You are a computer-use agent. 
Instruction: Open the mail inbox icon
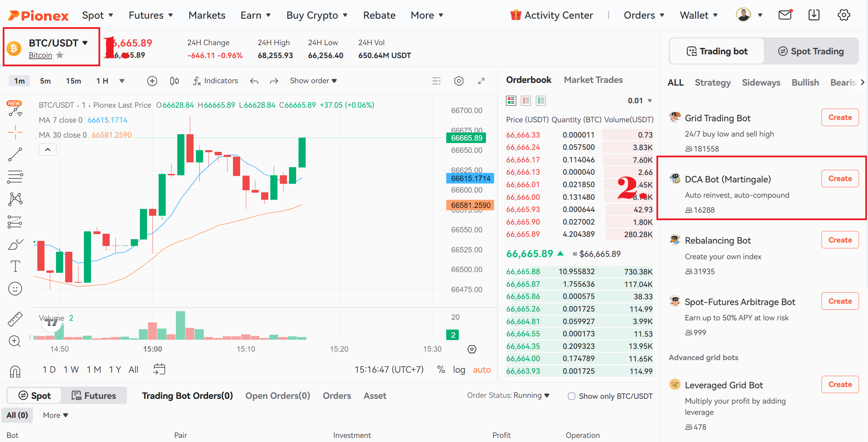pyautogui.click(x=785, y=15)
